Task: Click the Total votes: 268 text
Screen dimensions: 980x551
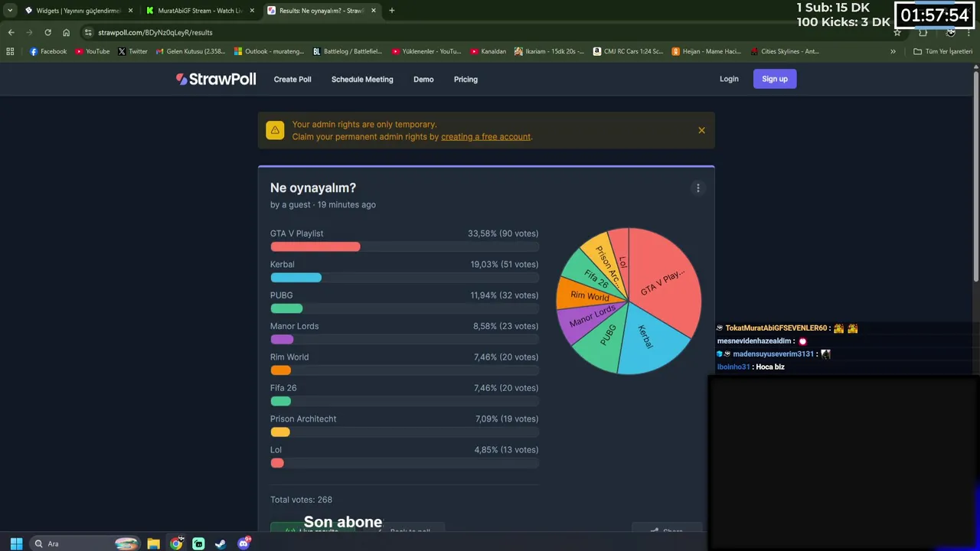Action: (x=301, y=500)
